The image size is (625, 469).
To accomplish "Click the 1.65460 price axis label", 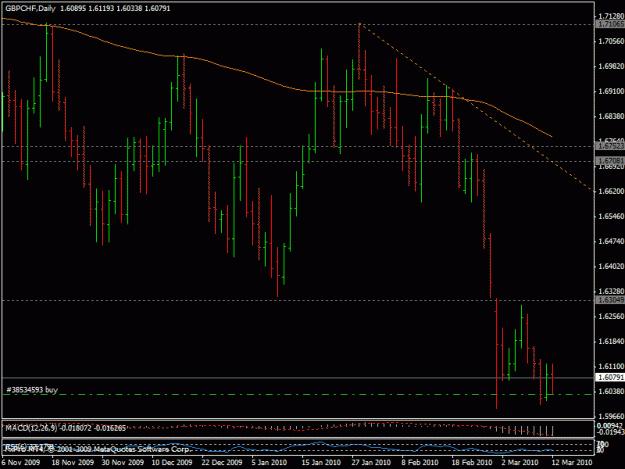I will [611, 216].
